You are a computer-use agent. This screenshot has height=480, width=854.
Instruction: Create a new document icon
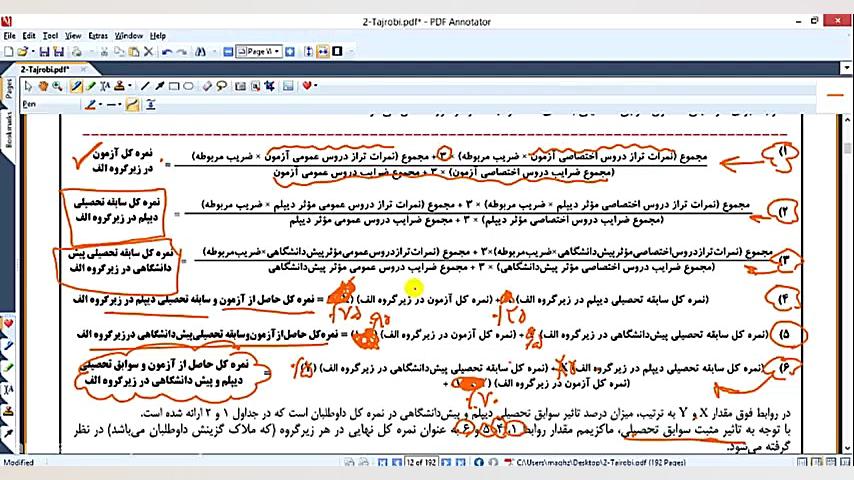[9, 52]
